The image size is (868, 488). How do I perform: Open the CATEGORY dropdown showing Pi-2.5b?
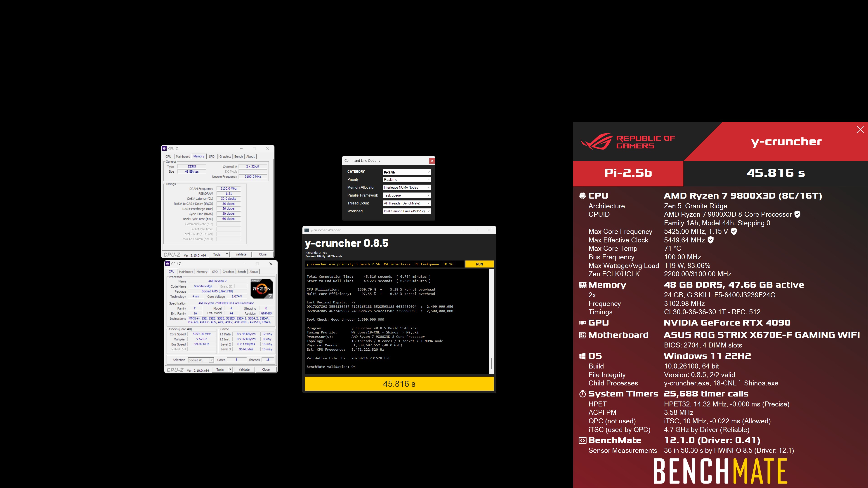pos(407,172)
